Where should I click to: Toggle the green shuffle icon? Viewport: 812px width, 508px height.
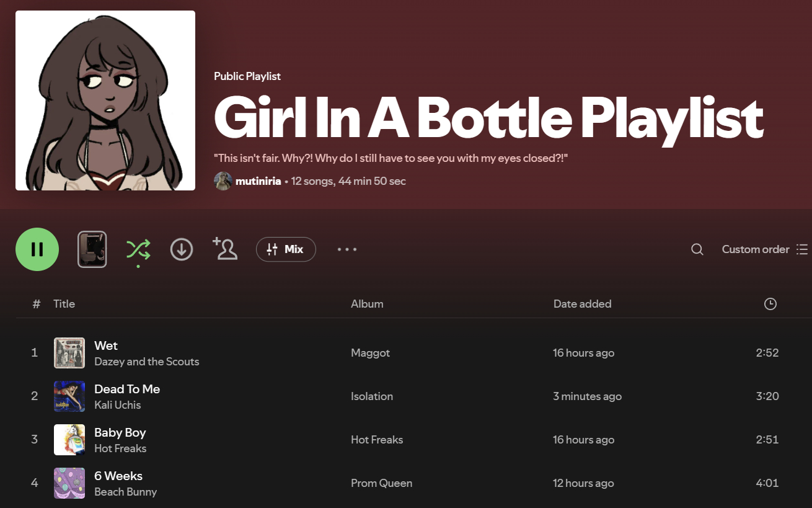[138, 249]
